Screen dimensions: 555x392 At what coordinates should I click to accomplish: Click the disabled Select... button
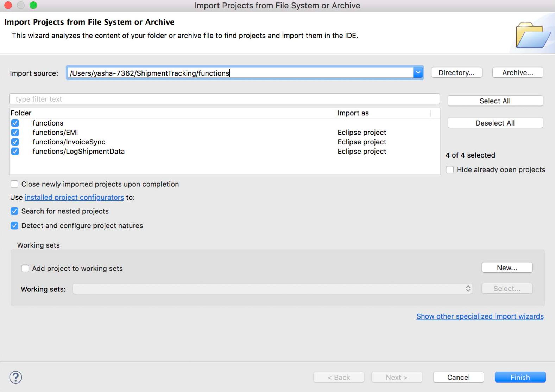pos(507,289)
